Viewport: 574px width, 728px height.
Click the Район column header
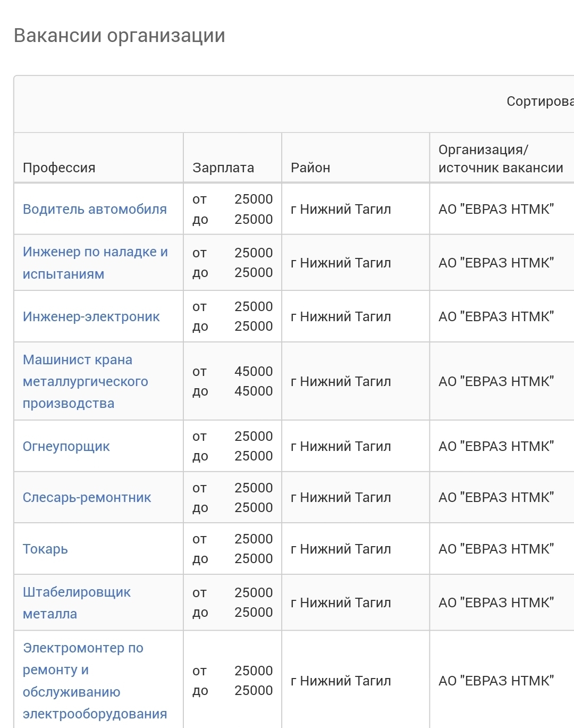click(x=310, y=168)
